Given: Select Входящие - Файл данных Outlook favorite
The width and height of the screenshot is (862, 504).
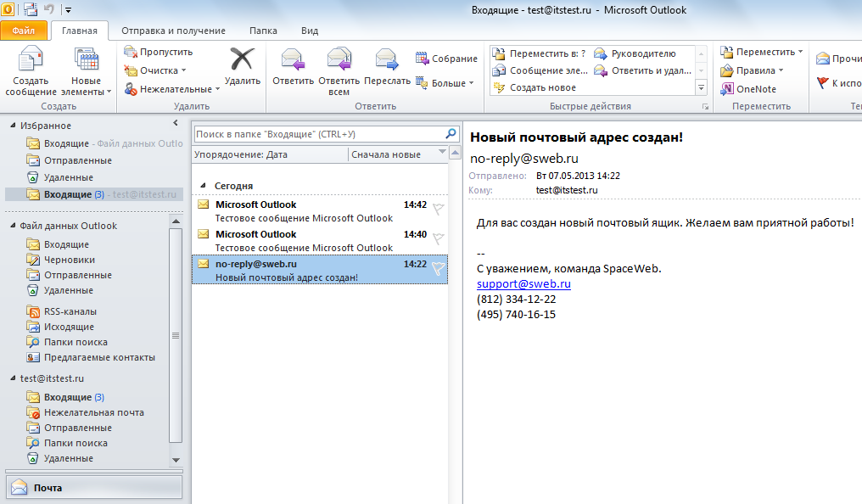Looking at the screenshot, I should (104, 143).
